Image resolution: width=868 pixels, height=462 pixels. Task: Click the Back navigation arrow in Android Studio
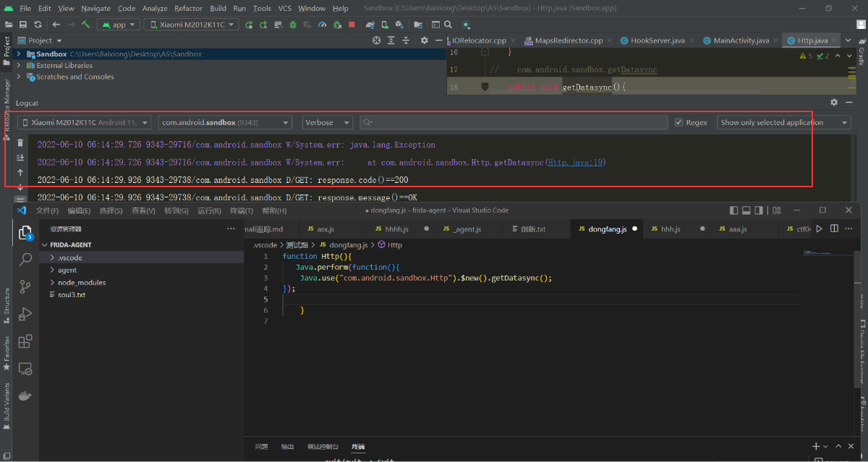pos(56,25)
